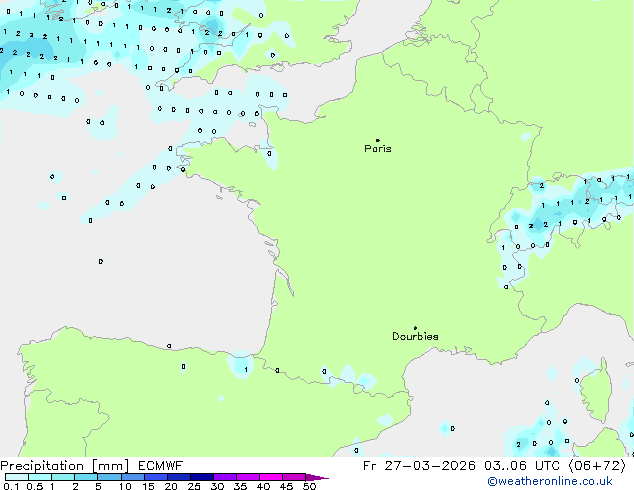Click the legend value label '50'
This screenshot has height=490, width=634.
tap(310, 486)
